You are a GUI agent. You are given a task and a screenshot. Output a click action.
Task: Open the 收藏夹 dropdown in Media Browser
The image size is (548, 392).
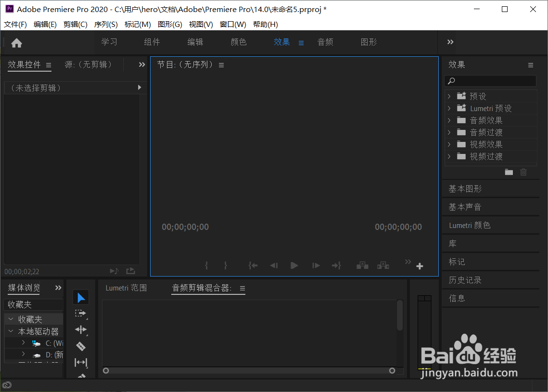pyautogui.click(x=34, y=304)
